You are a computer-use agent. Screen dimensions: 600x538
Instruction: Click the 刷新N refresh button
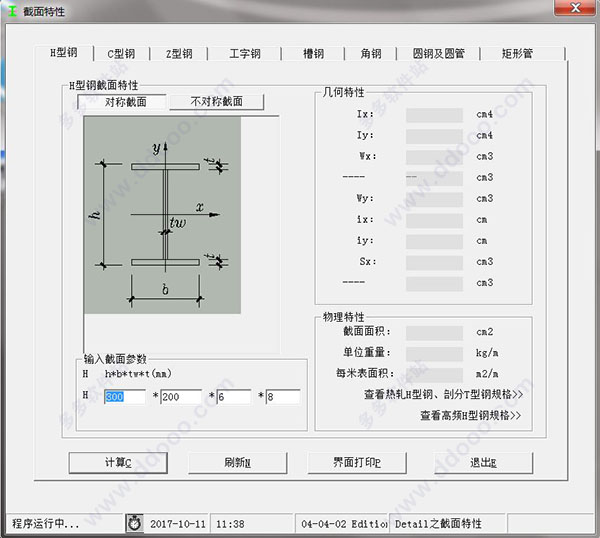pyautogui.click(x=238, y=463)
